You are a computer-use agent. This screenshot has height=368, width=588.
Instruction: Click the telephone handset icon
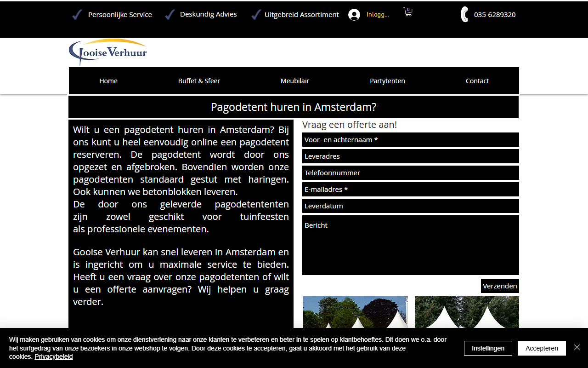click(x=464, y=14)
